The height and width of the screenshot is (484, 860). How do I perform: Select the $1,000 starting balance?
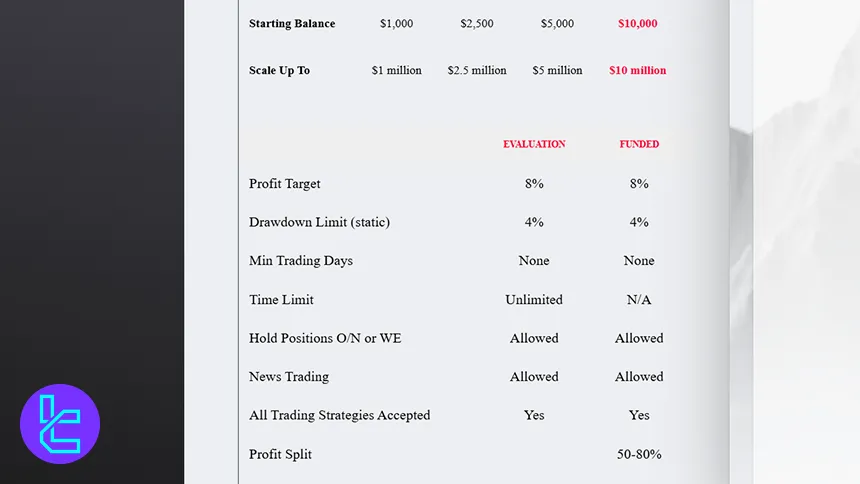pyautogui.click(x=396, y=24)
